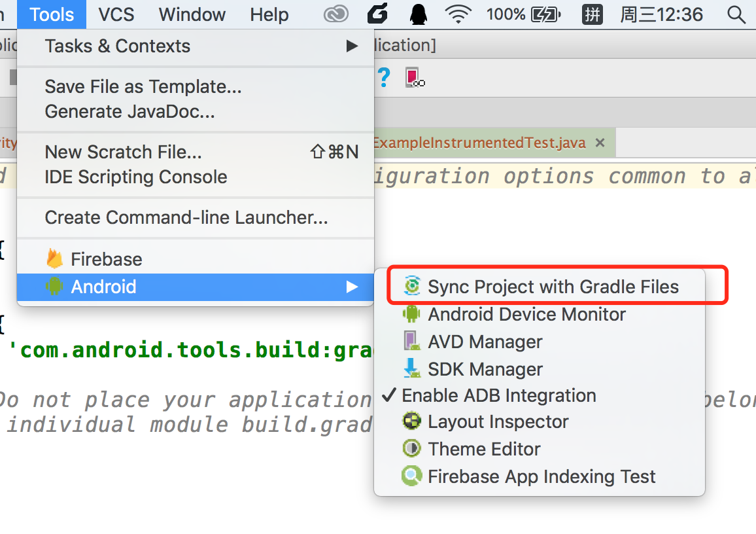Expand the Android submenu arrow
This screenshot has height=534, width=756.
pyautogui.click(x=352, y=287)
